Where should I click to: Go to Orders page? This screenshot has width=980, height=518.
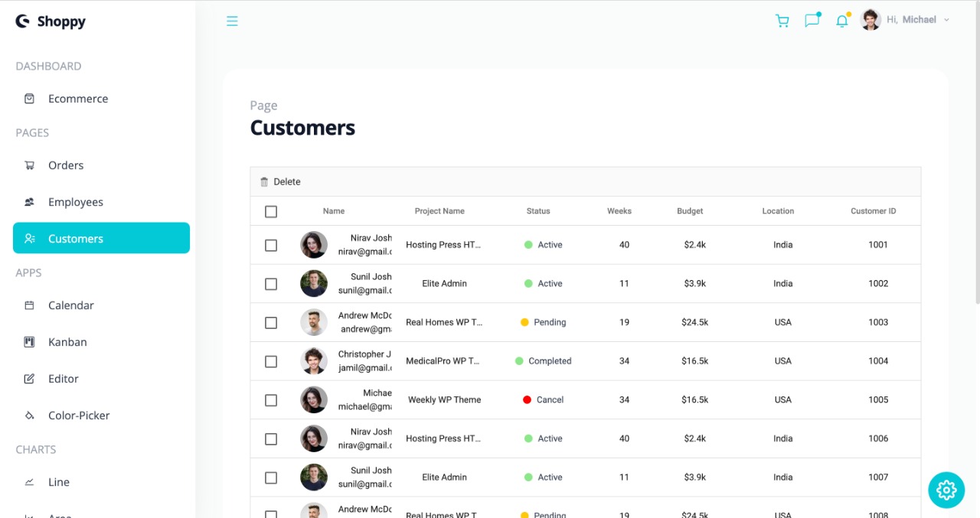[101, 165]
